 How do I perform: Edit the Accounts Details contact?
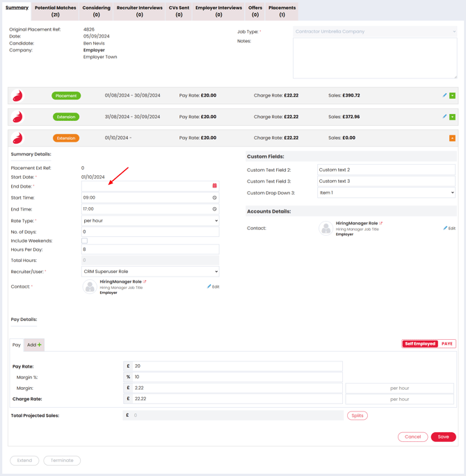pyautogui.click(x=449, y=229)
